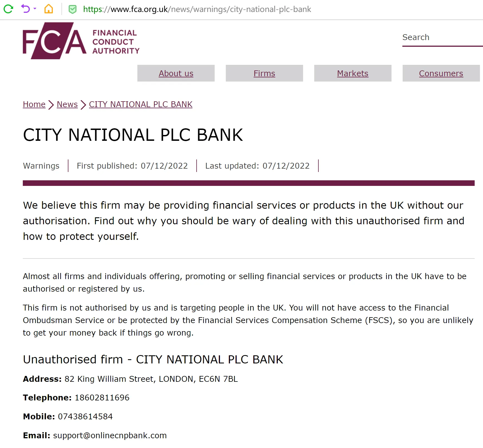This screenshot has height=448, width=483.
Task: Click the Financial Conduct Authority logo text
Action: 116,42
